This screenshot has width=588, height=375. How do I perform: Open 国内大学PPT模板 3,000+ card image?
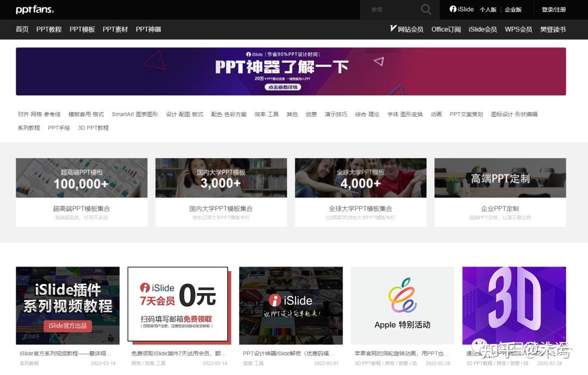(x=221, y=178)
